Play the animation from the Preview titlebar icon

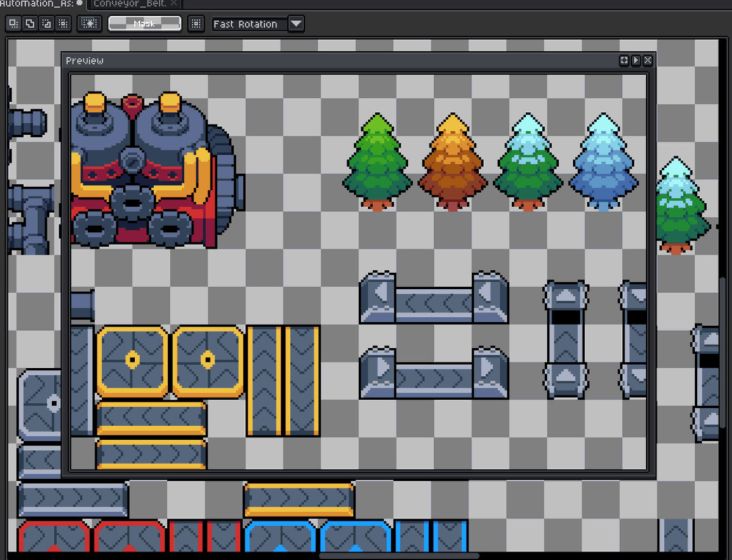pyautogui.click(x=636, y=60)
